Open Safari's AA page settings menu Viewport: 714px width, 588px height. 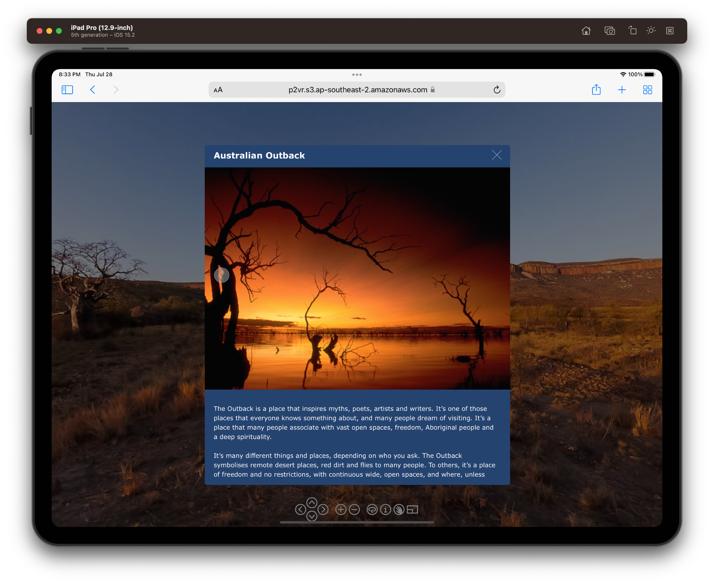pos(218,90)
